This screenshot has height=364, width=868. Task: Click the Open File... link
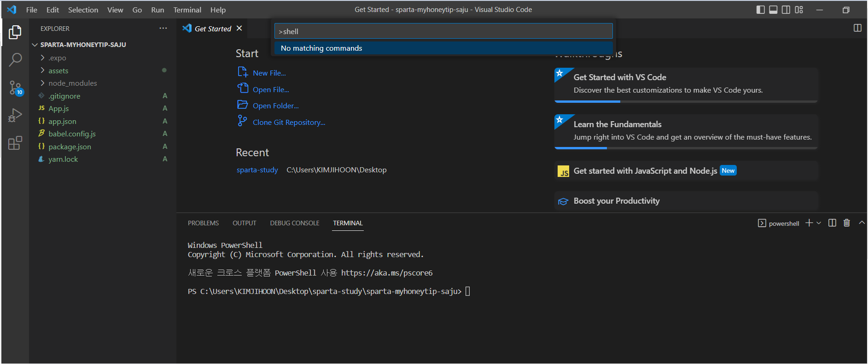pos(271,89)
